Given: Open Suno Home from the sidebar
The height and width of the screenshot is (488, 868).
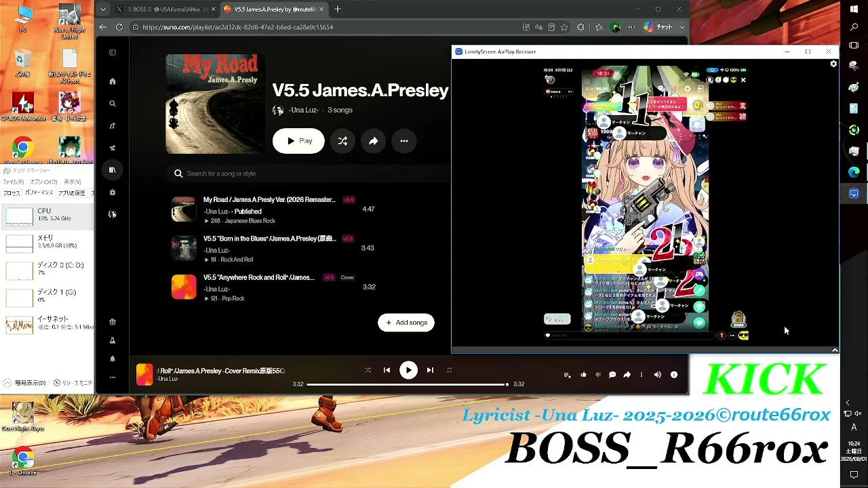Looking at the screenshot, I should point(113,81).
